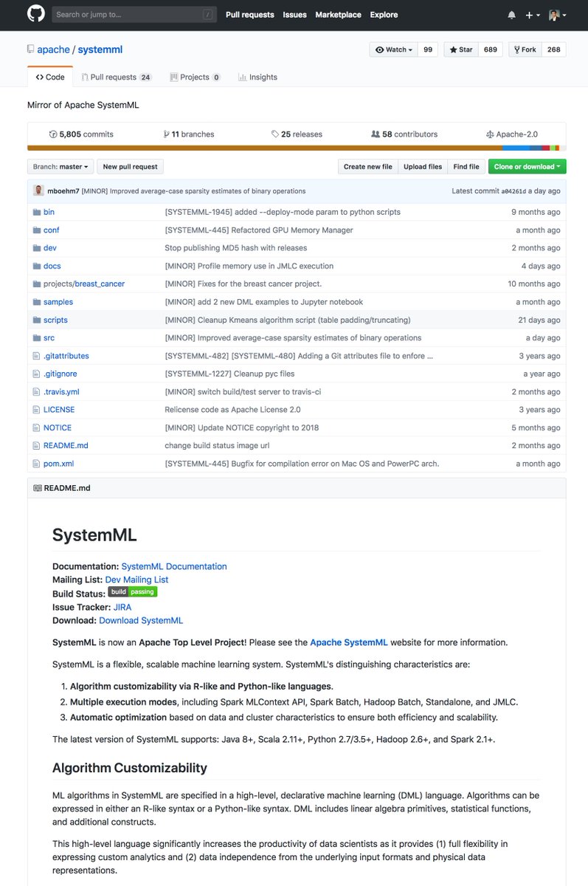Click the scripts folder icon
The height and width of the screenshot is (886, 588).
click(37, 320)
